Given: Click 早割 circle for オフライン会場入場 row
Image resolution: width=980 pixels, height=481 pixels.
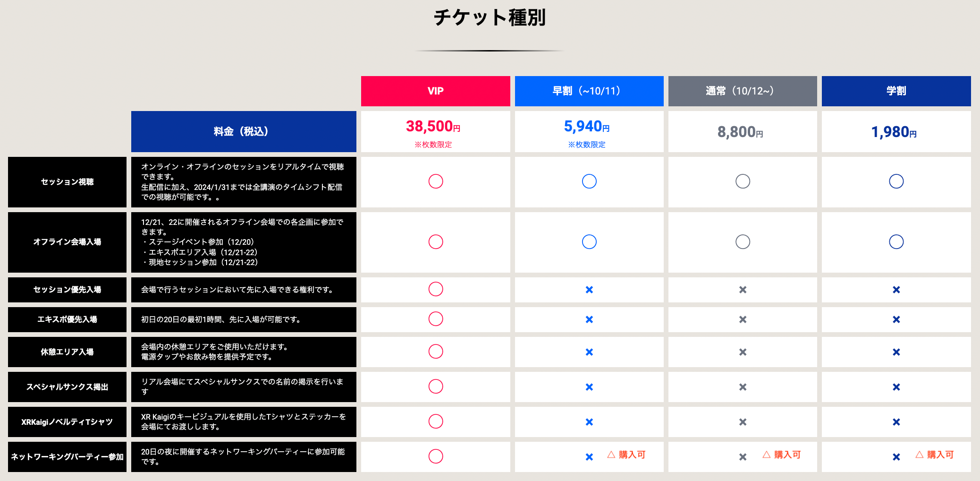Looking at the screenshot, I should coord(589,242).
